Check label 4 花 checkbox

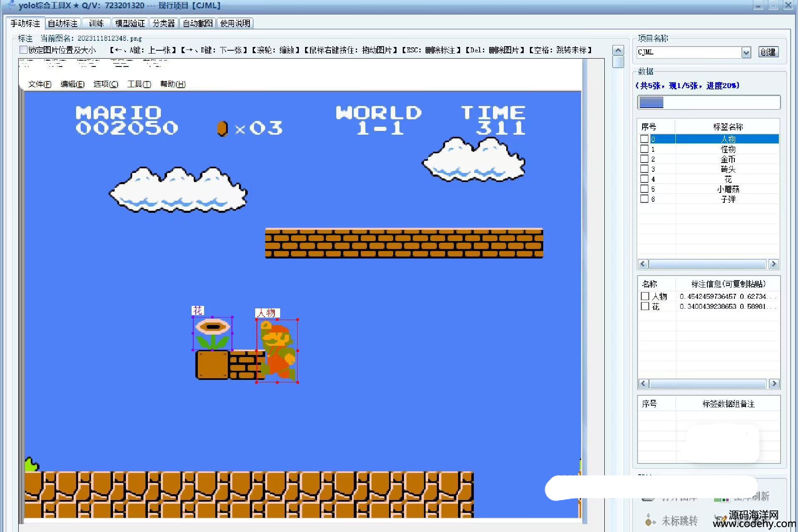point(644,179)
